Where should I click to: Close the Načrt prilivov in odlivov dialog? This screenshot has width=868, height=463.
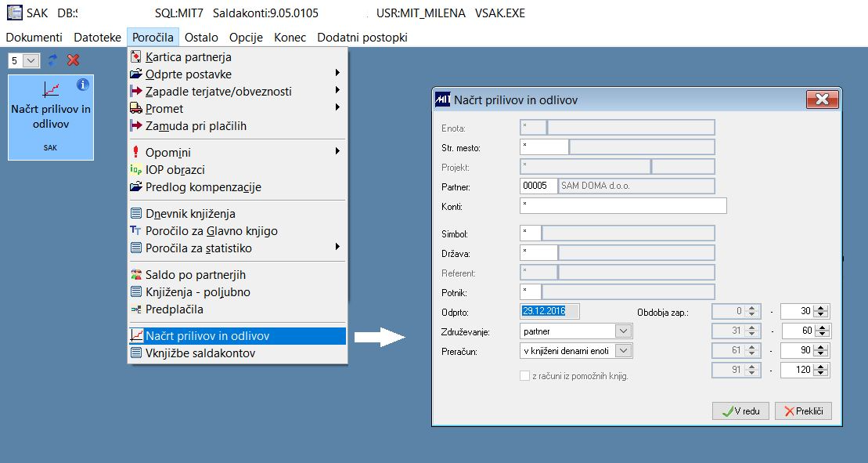(x=823, y=99)
